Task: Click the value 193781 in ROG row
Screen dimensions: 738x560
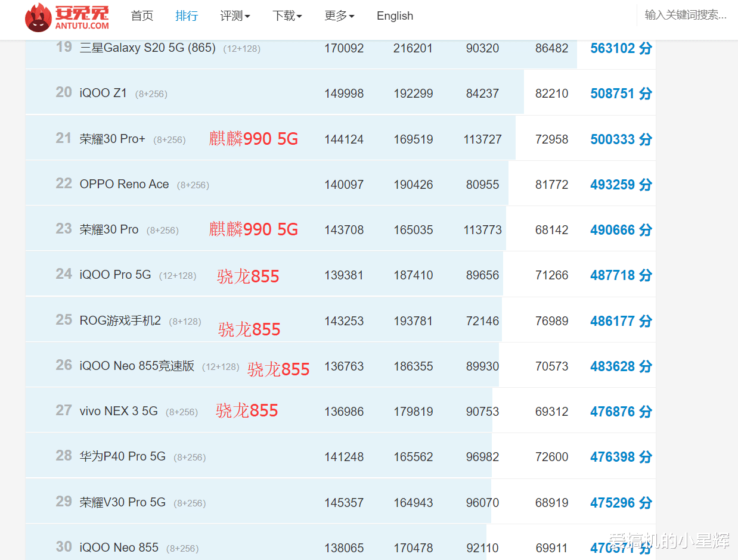Action: pyautogui.click(x=413, y=321)
